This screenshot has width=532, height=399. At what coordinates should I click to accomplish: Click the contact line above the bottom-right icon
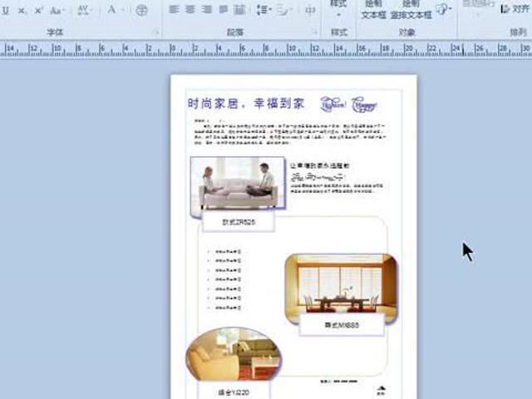click(338, 382)
